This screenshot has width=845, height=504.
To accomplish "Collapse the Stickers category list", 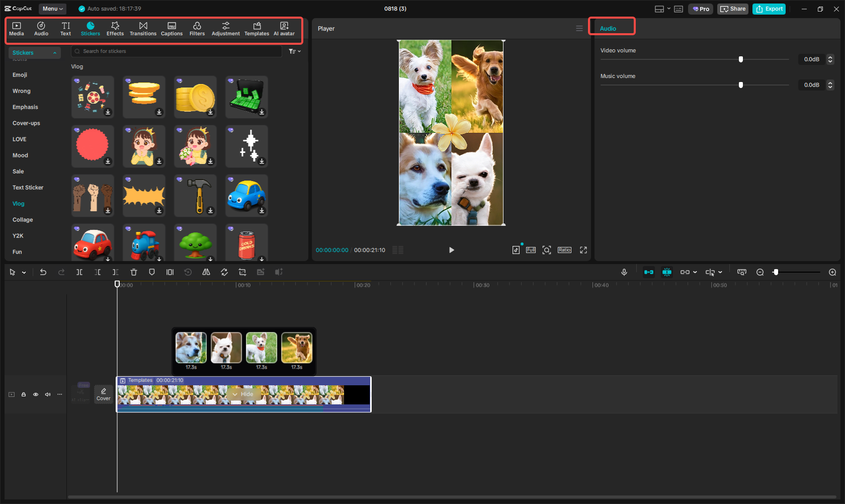I will tap(54, 52).
